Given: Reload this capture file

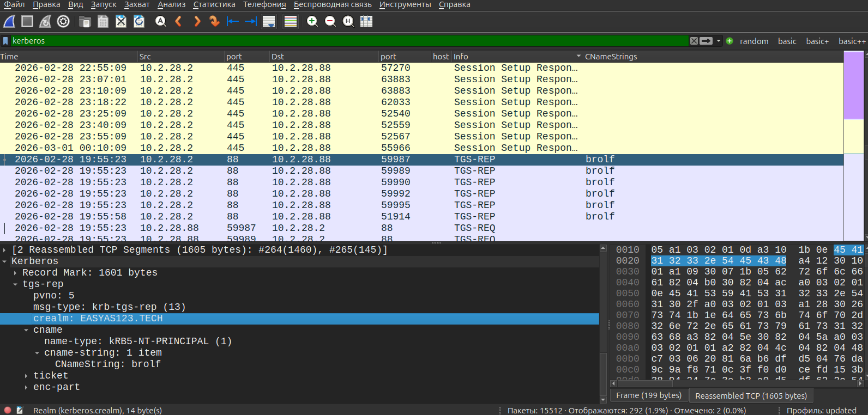Looking at the screenshot, I should (x=139, y=21).
